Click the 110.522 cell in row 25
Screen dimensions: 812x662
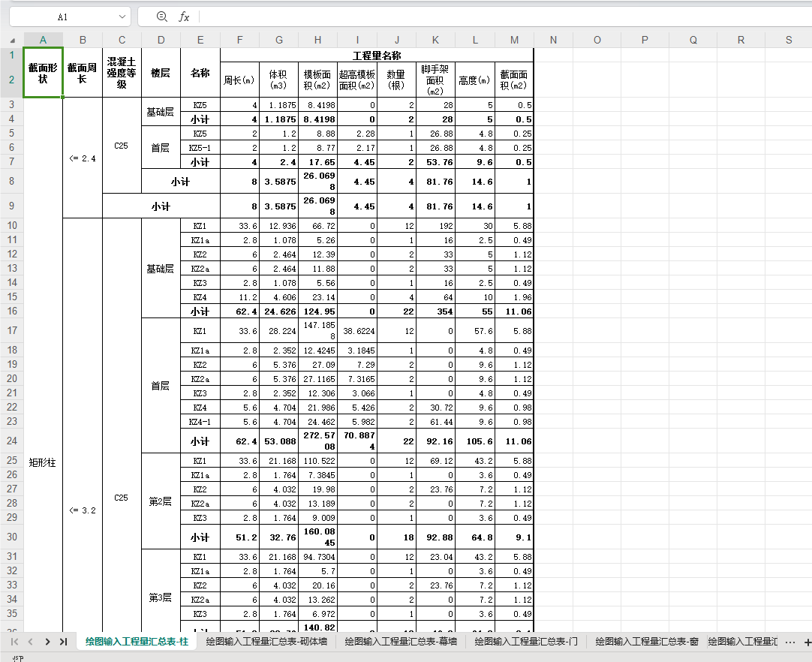318,461
